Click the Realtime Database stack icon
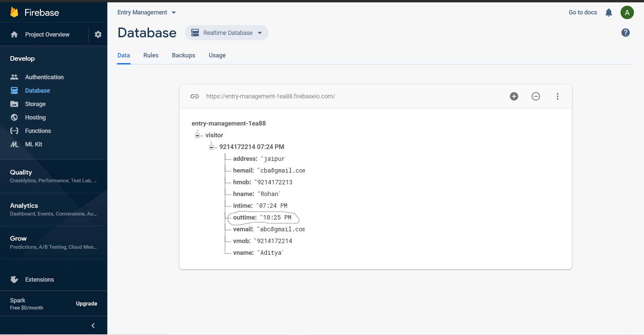The height and width of the screenshot is (335, 644). pos(195,33)
